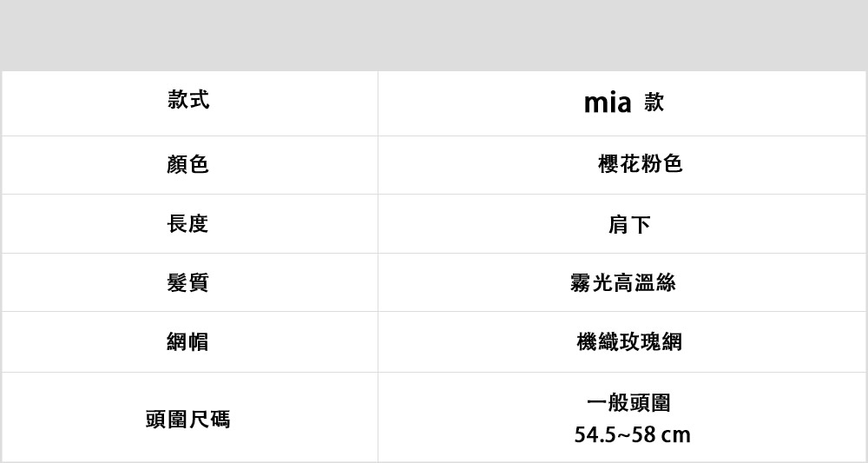
Task: Click the 高溫絲 text in hair material
Action: [x=645, y=282]
